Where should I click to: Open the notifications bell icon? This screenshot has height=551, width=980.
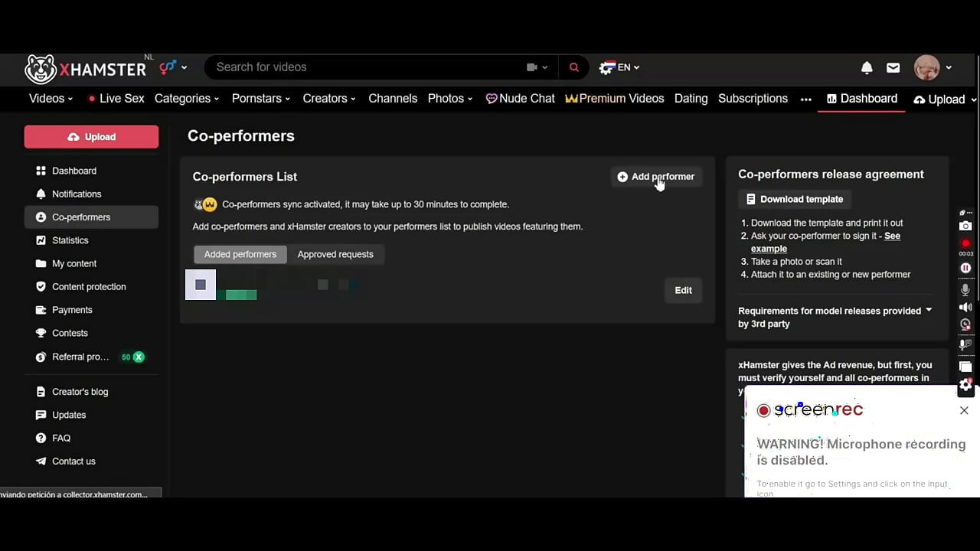tap(867, 67)
